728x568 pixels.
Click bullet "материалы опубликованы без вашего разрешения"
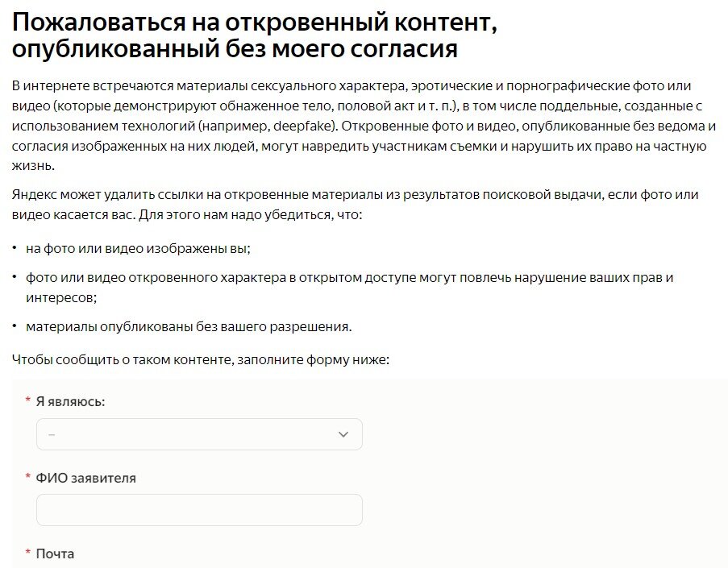(x=189, y=326)
